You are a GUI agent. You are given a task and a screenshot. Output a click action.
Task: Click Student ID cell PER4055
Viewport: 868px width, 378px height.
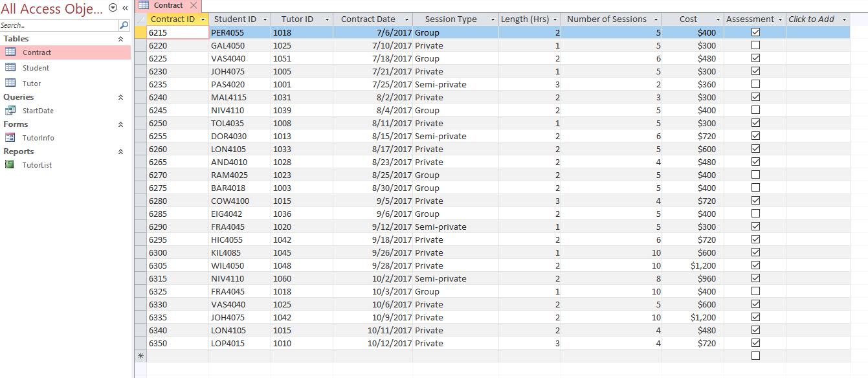[239, 32]
